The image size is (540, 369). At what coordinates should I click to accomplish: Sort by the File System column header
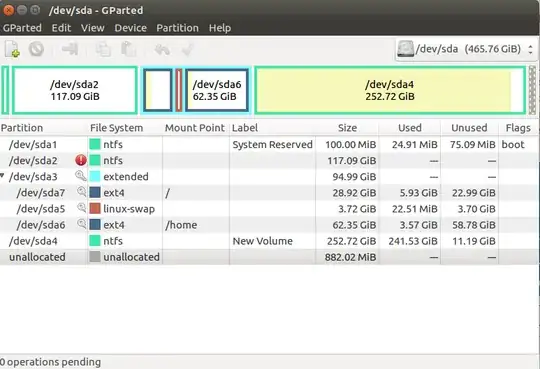pos(116,128)
